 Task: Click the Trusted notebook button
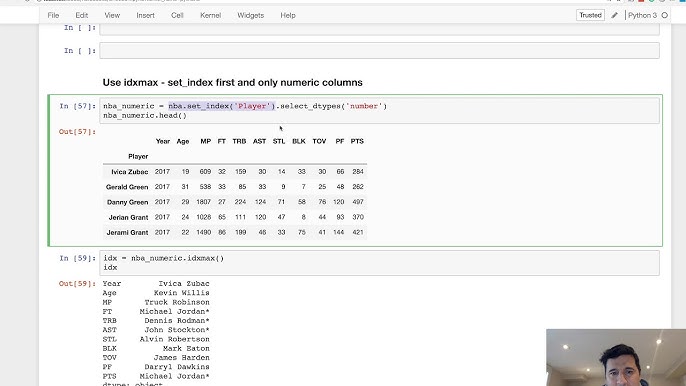click(590, 15)
